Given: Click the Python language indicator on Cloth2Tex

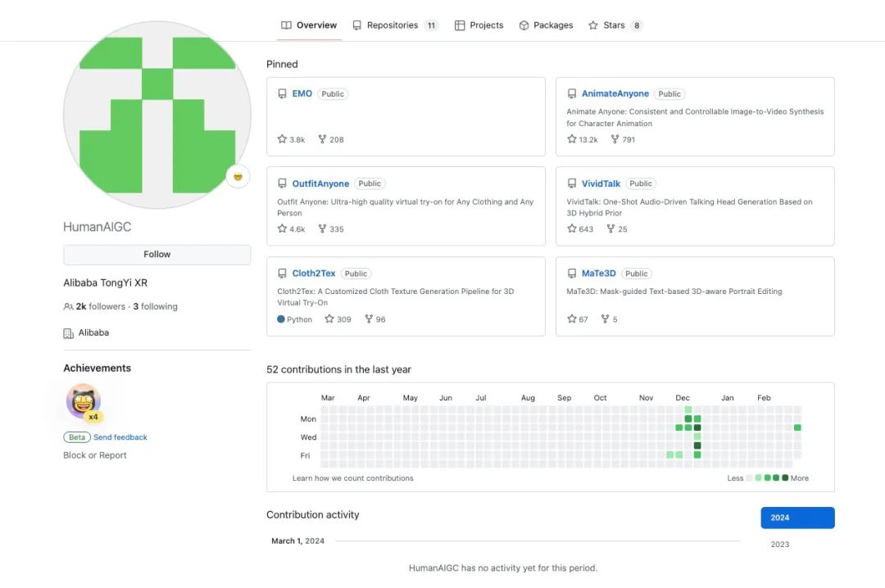Looking at the screenshot, I should pos(295,319).
